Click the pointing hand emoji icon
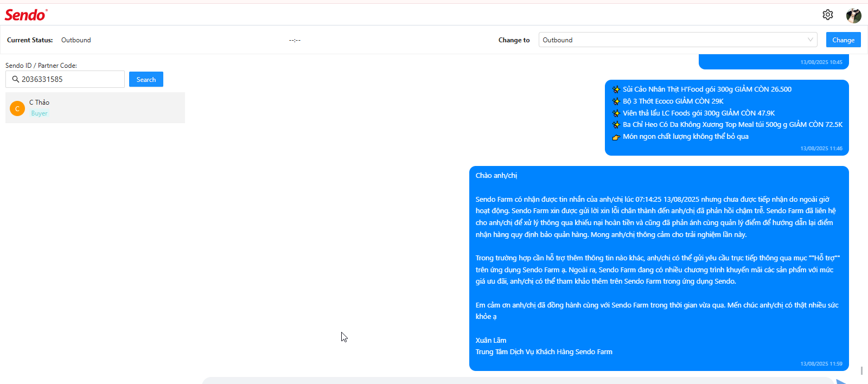The width and height of the screenshot is (868, 384). click(x=616, y=137)
